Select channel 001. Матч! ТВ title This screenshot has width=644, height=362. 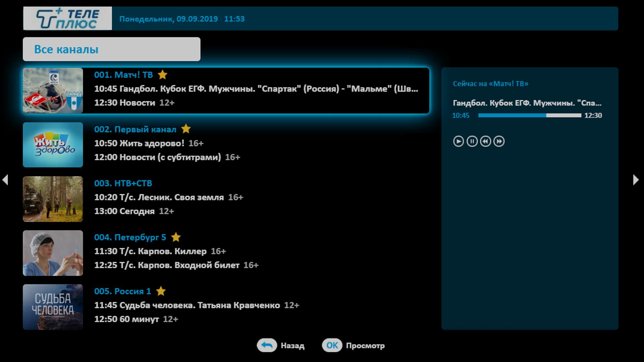(123, 75)
